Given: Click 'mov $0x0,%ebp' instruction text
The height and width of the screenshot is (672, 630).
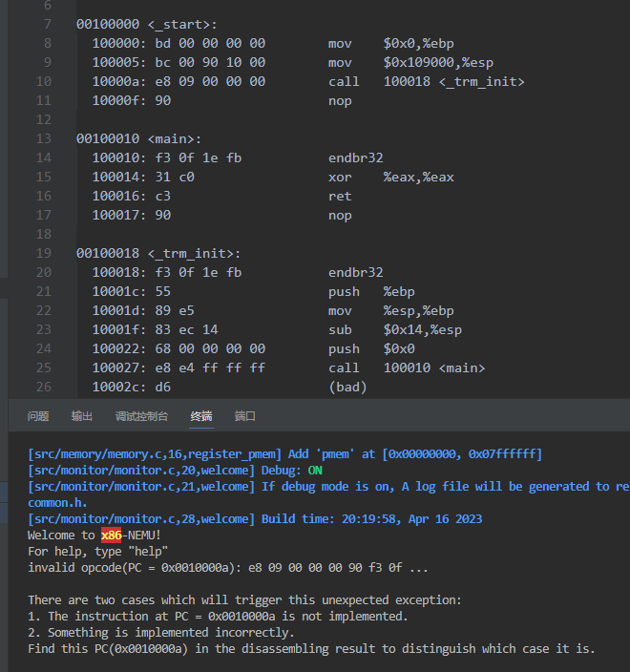Looking at the screenshot, I should pyautogui.click(x=391, y=43).
